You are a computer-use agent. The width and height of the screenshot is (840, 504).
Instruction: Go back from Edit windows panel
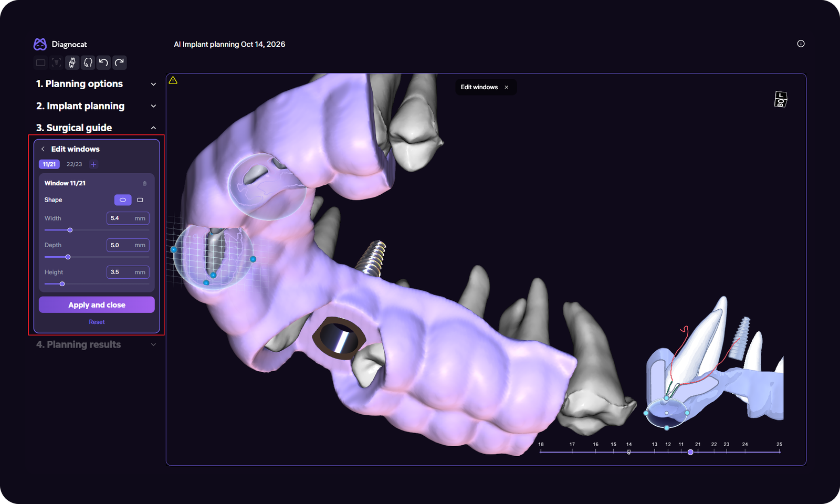click(43, 149)
